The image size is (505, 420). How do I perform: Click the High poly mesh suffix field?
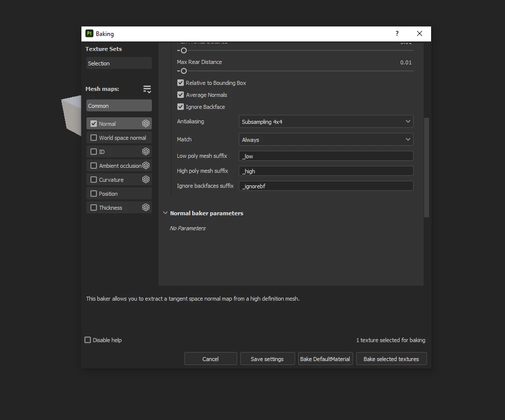click(x=326, y=171)
